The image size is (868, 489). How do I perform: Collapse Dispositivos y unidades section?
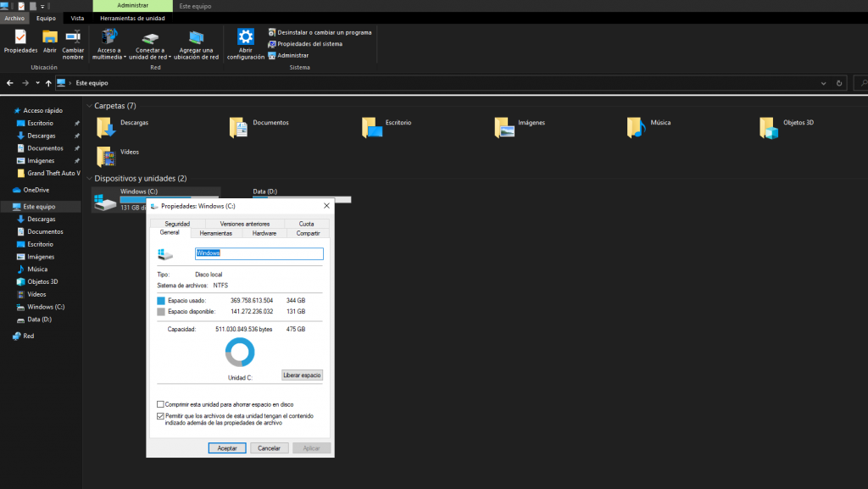89,179
